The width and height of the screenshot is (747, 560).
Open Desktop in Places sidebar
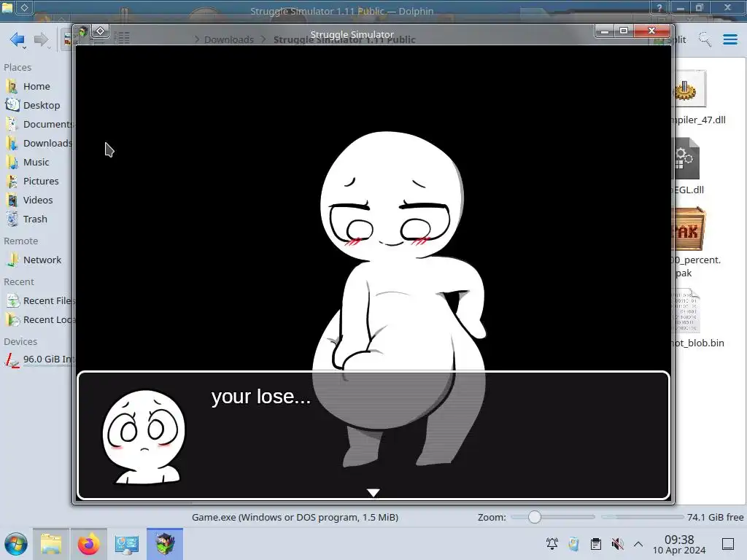[x=36, y=105]
